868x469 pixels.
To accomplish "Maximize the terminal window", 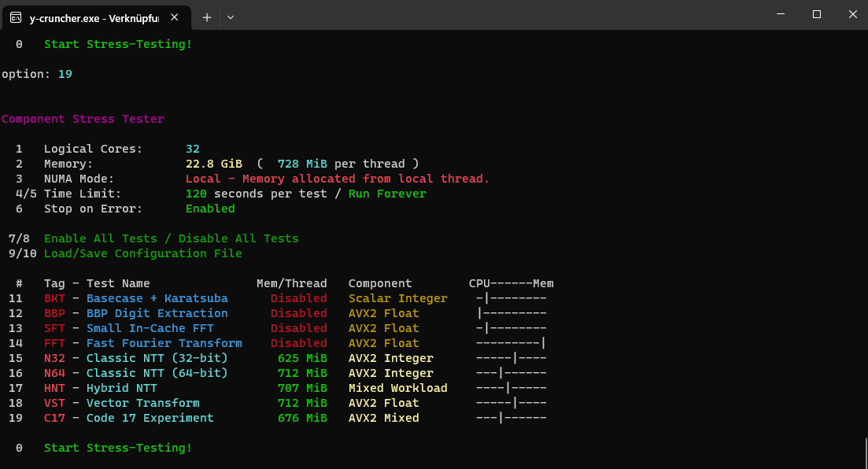I will [x=817, y=14].
